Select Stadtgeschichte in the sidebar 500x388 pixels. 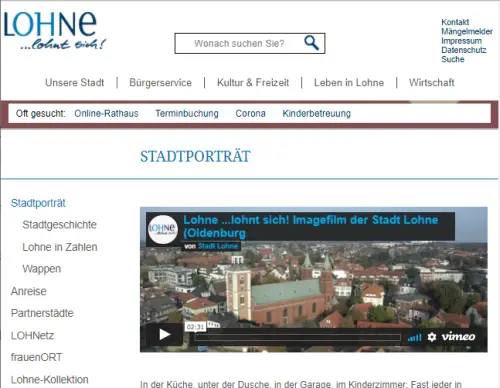pos(60,225)
